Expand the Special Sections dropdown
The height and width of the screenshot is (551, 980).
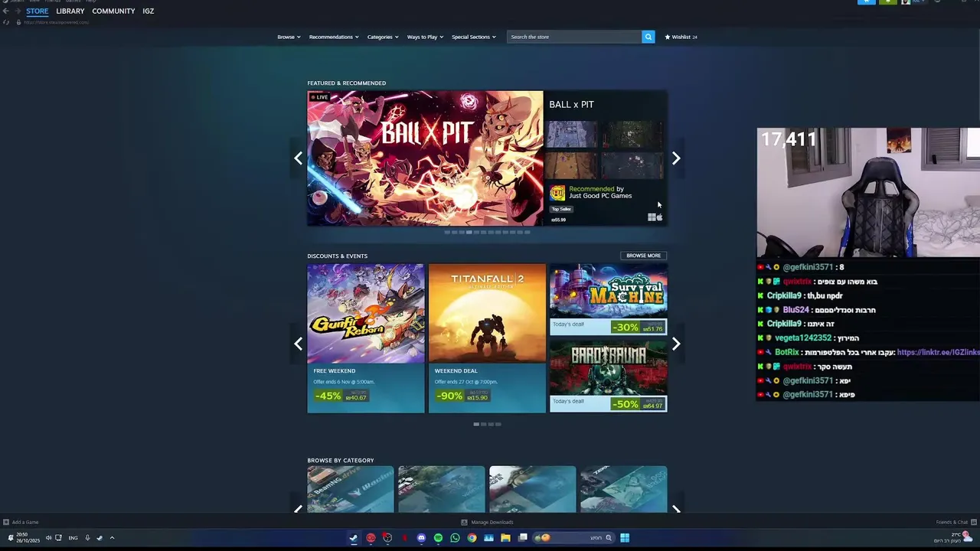[474, 37]
